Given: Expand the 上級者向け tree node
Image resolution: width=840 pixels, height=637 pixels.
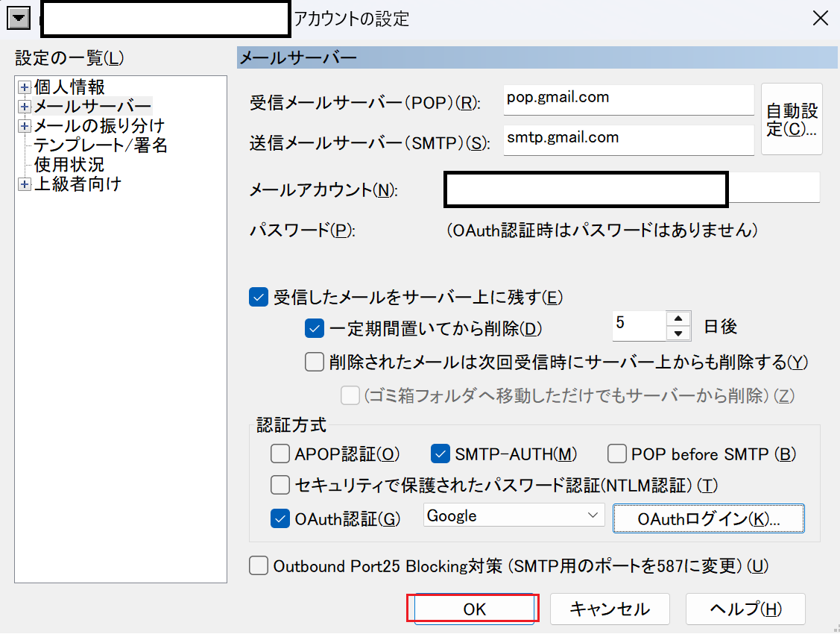Looking at the screenshot, I should click(25, 184).
